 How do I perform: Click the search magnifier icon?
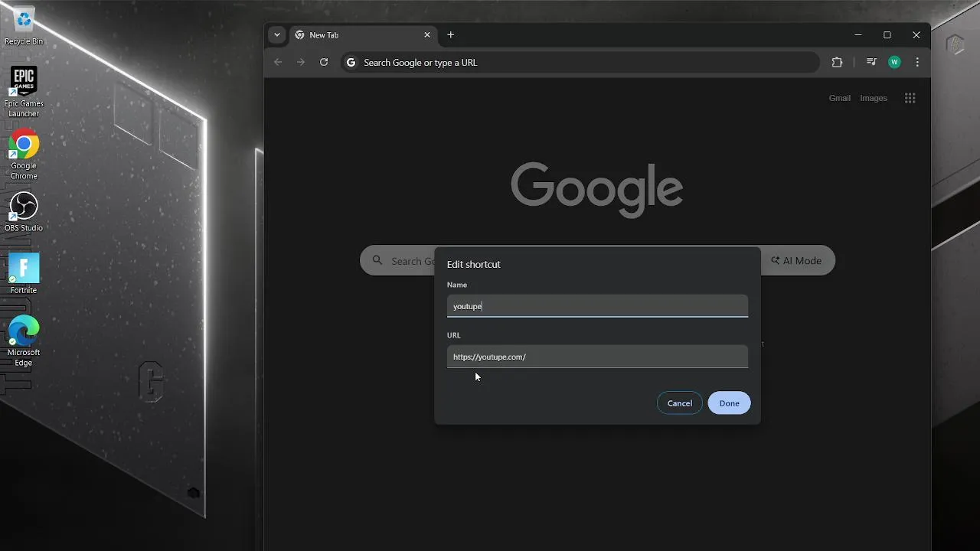pyautogui.click(x=377, y=260)
